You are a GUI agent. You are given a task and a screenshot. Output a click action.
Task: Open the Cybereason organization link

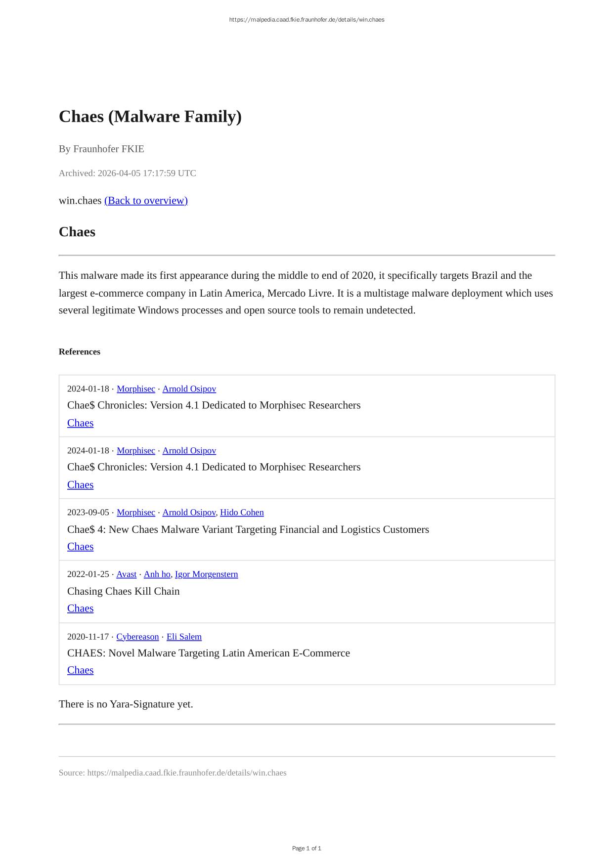(x=137, y=637)
